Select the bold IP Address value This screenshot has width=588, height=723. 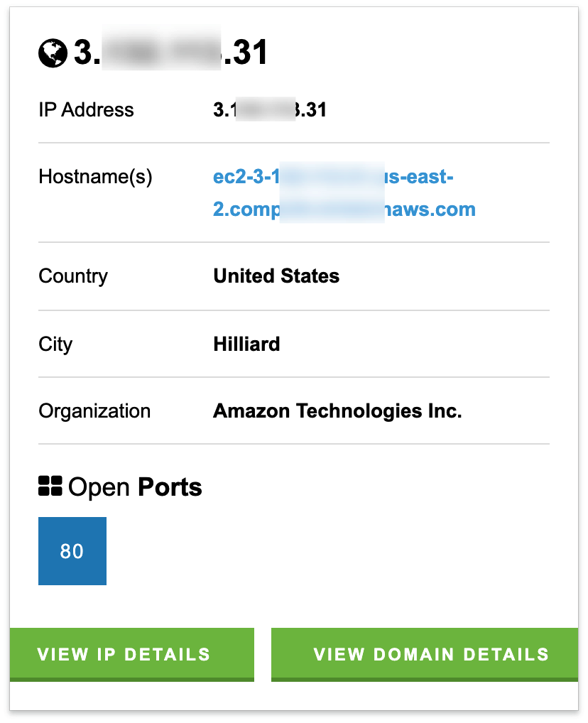click(270, 110)
